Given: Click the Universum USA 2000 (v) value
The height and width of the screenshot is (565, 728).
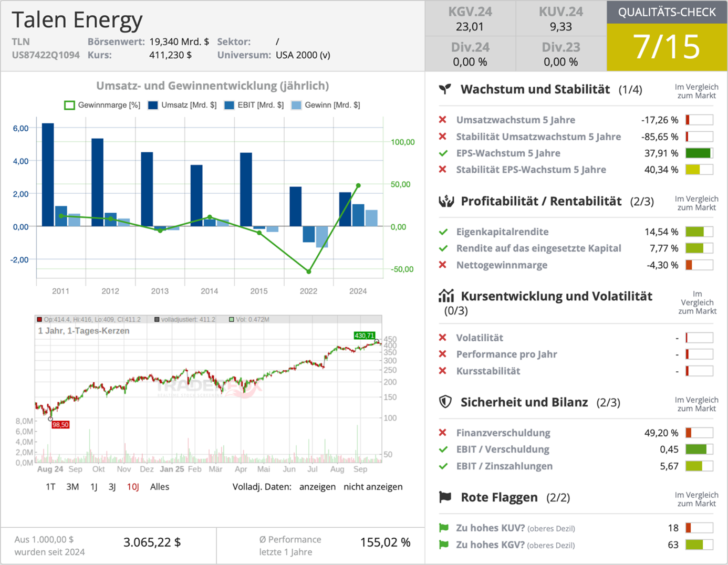Looking at the screenshot, I should click(303, 55).
